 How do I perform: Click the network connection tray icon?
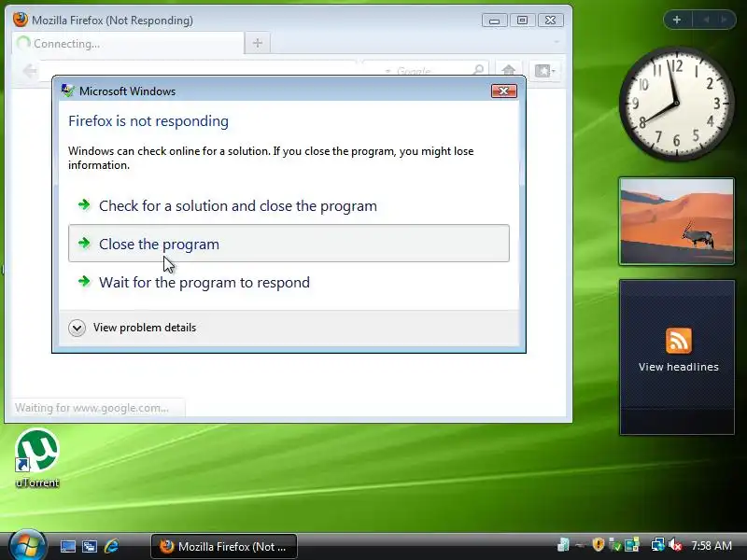click(657, 545)
